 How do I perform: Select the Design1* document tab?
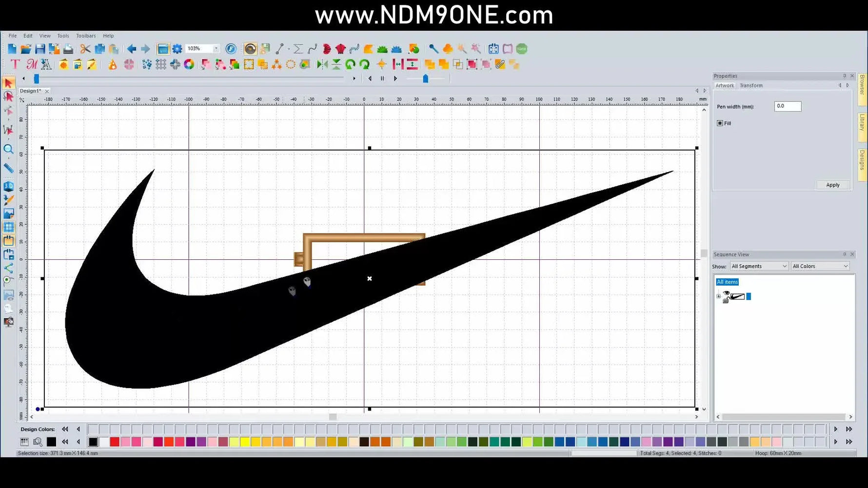point(30,91)
